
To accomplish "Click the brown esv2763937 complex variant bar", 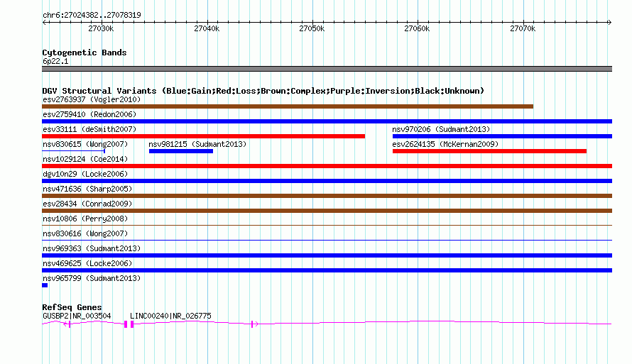I will click(288, 106).
